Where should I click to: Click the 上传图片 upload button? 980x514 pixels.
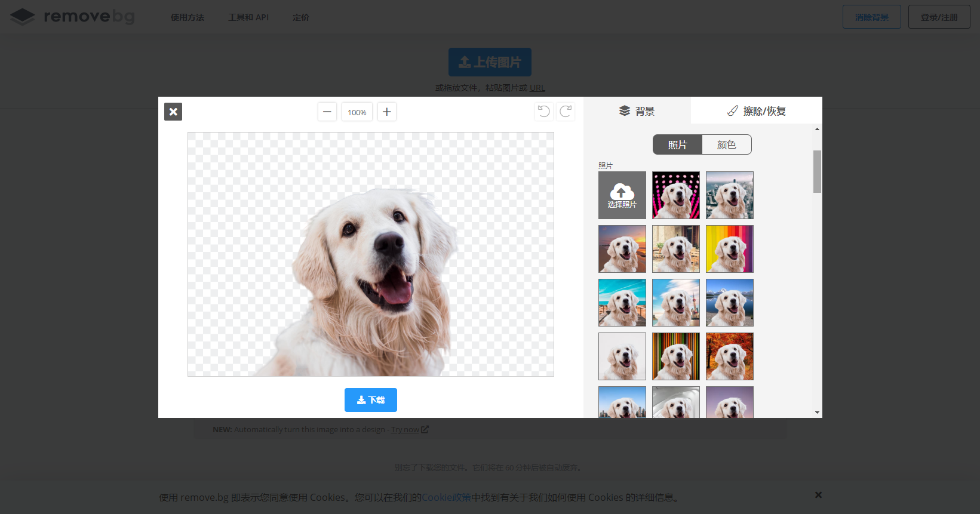click(x=490, y=62)
